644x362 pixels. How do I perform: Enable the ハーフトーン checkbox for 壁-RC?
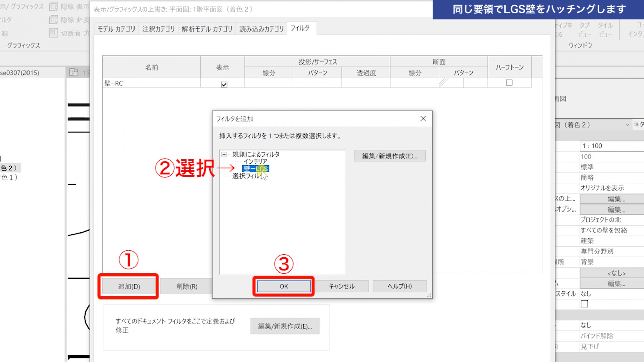[509, 83]
